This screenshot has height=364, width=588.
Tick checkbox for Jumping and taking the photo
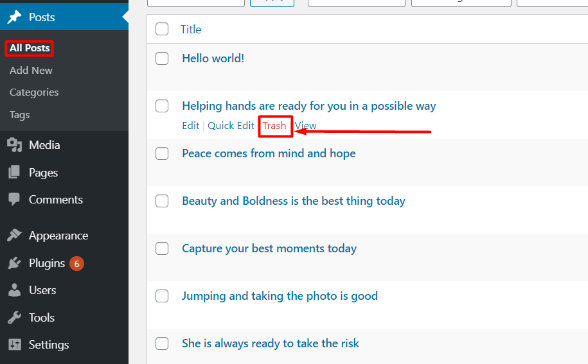point(162,296)
